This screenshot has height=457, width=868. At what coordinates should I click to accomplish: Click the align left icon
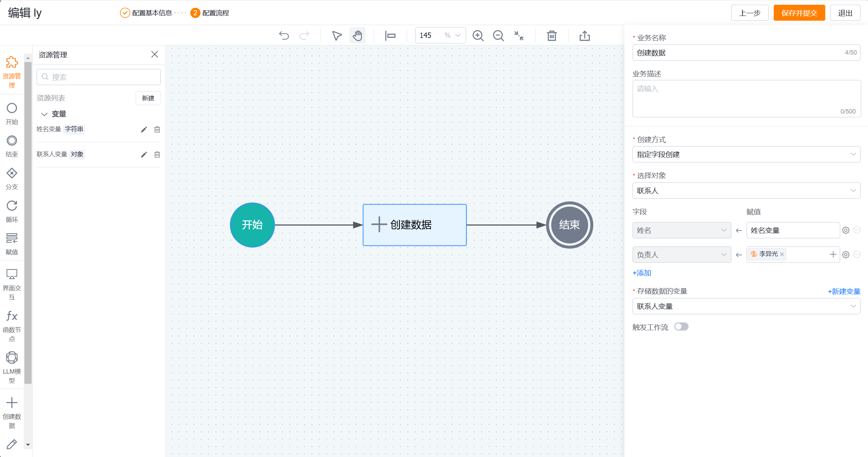coord(390,36)
